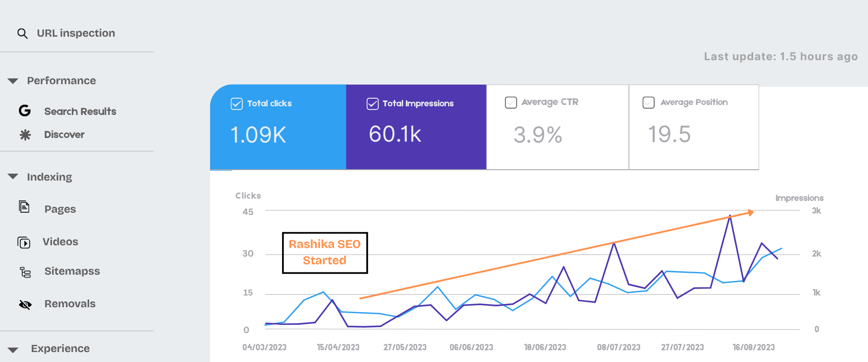Collapse the Experience section arrow

point(13,349)
